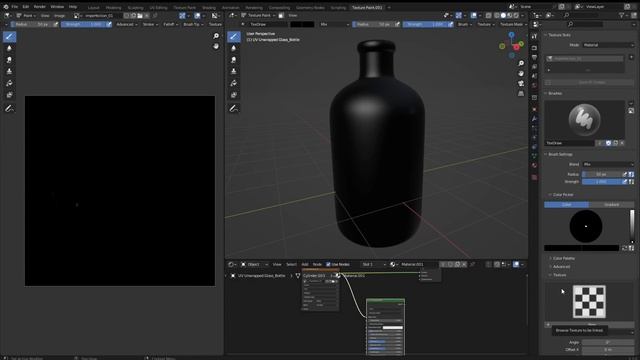Screen dimensions: 640x360
Task: Switch to orthographic grid view icon
Action: 521,94
